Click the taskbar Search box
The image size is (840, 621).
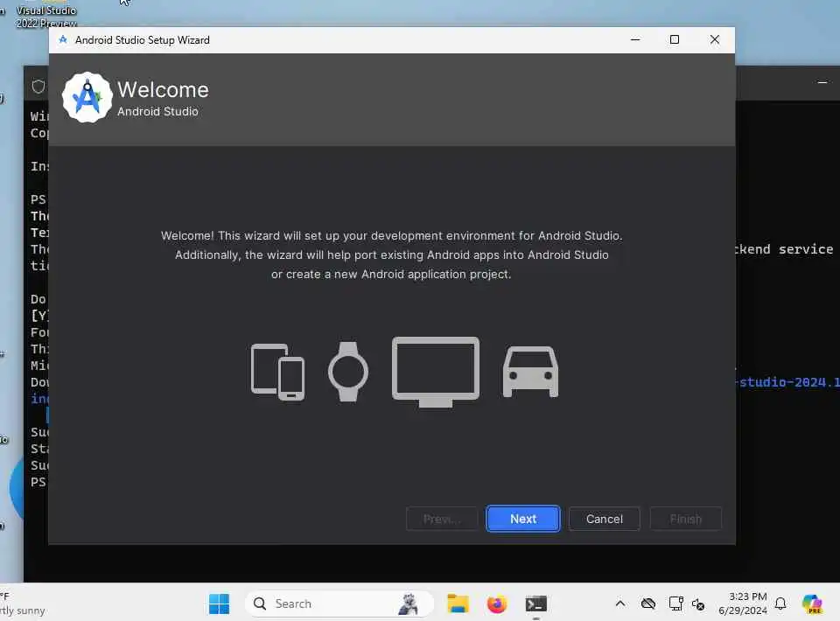339,604
